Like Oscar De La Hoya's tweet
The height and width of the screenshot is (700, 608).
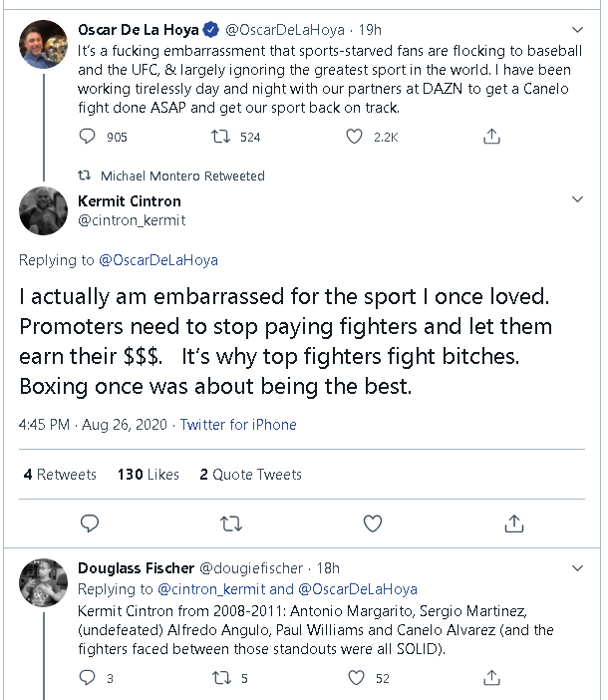[355, 138]
